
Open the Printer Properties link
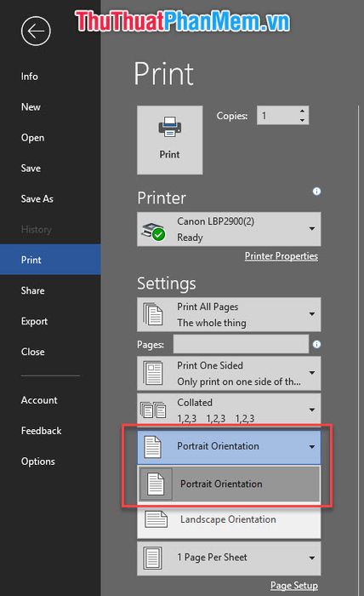pos(282,255)
